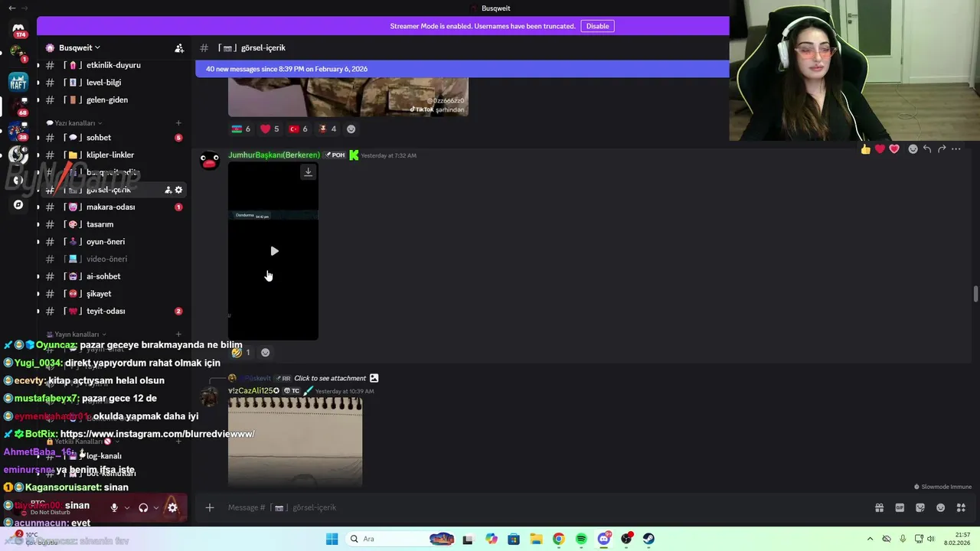The height and width of the screenshot is (551, 980).
Task: Add red heart reaction from hover toolbar
Action: (880, 149)
